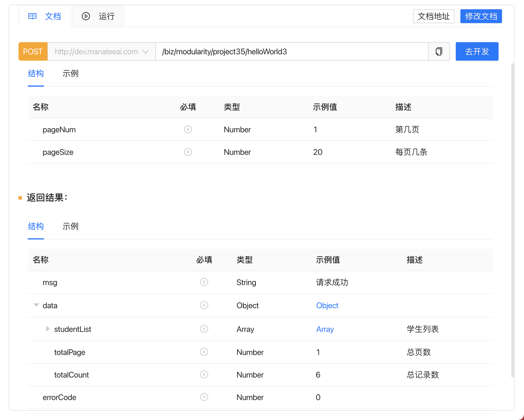Open the host dropdown http://dev.manateeai.com
The image size is (524, 420).
102,51
